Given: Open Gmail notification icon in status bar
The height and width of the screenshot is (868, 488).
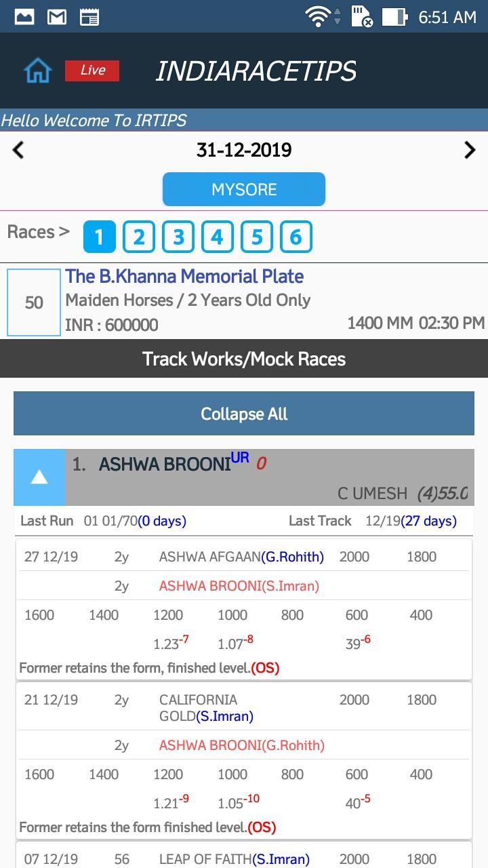Looking at the screenshot, I should click(x=57, y=17).
